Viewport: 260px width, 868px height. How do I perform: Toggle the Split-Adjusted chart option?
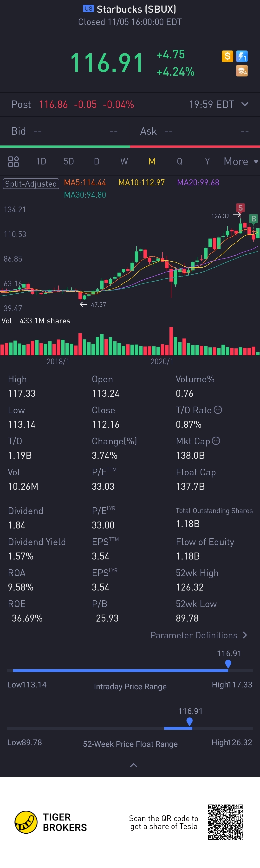tap(31, 184)
